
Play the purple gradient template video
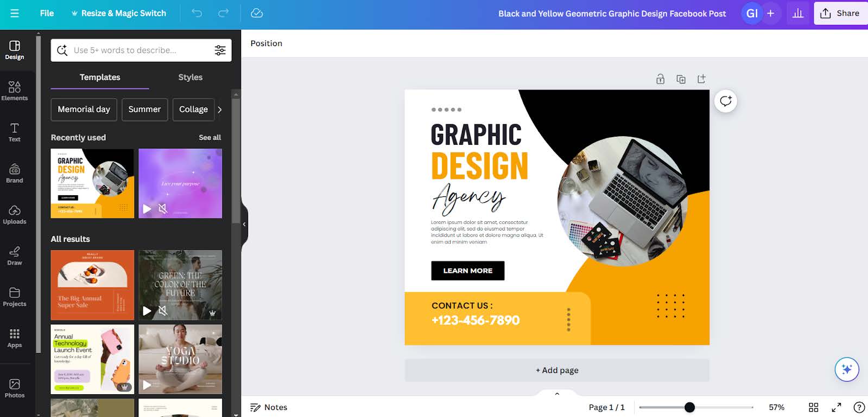pos(147,209)
